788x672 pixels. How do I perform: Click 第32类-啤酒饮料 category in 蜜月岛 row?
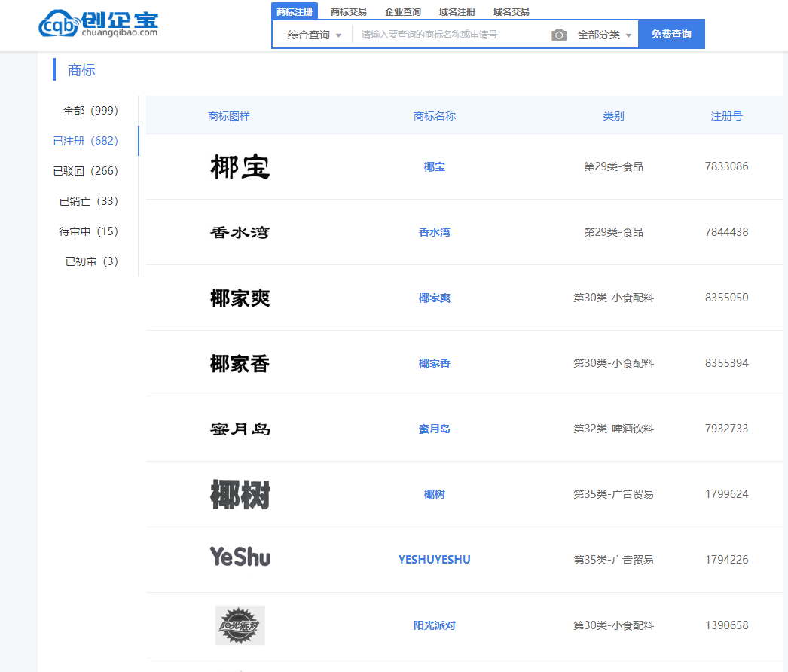pos(614,429)
